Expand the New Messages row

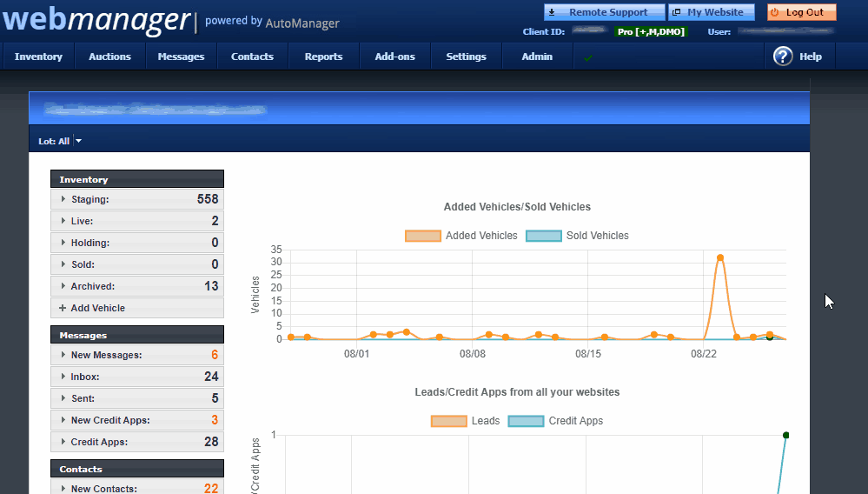tap(137, 355)
